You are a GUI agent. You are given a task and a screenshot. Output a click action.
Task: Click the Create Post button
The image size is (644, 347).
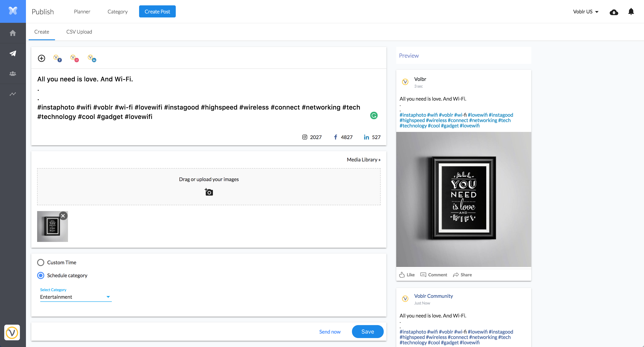point(157,11)
